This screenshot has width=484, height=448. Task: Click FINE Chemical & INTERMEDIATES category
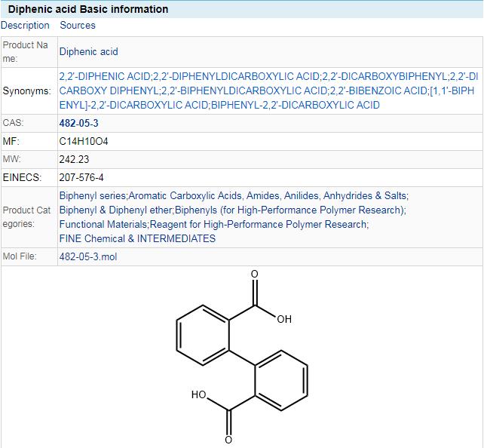coord(137,238)
